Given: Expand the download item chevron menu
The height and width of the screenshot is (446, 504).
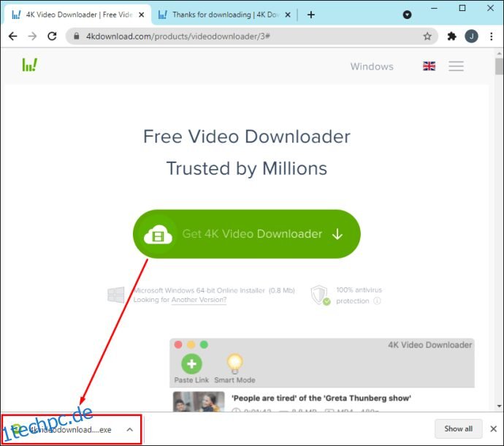Looking at the screenshot, I should pos(130,430).
